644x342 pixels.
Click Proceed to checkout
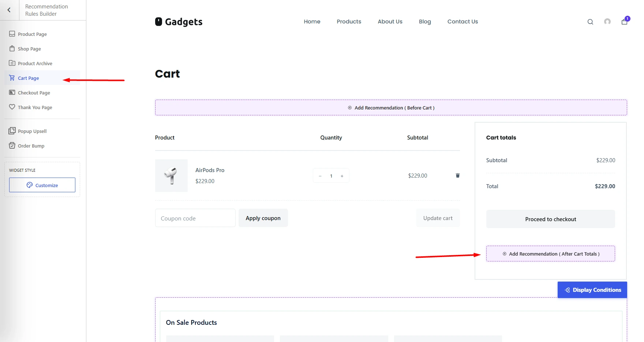(x=550, y=219)
